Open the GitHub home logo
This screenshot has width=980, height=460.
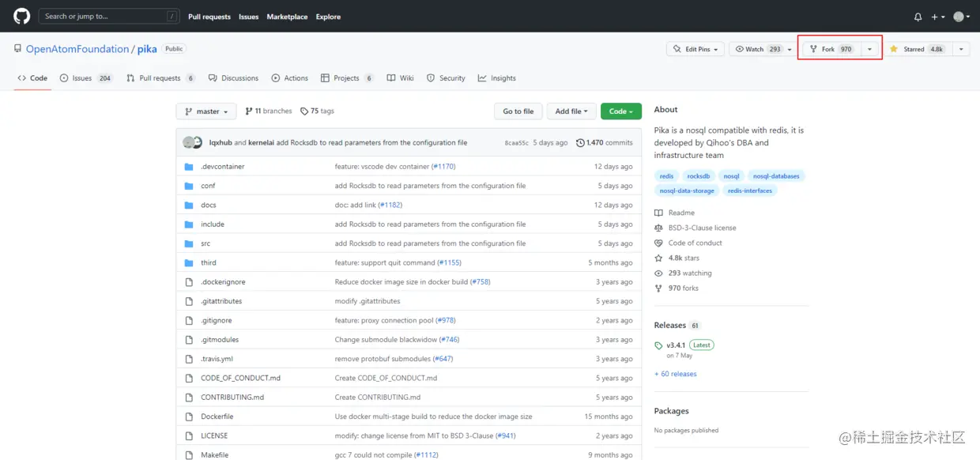pos(21,16)
